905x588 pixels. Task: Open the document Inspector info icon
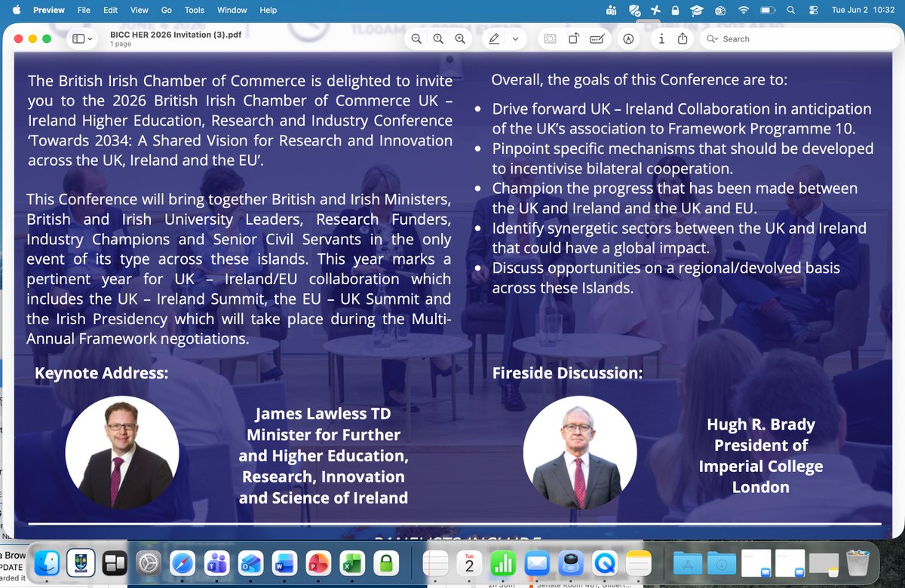point(661,38)
